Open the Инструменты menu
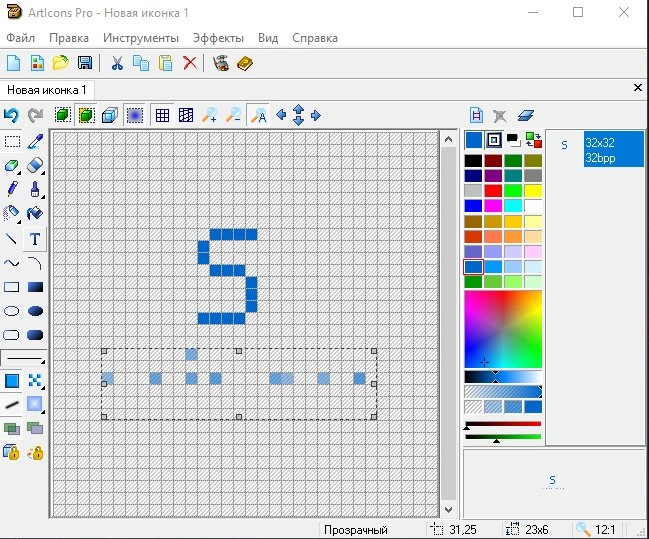The width and height of the screenshot is (649, 539). click(x=141, y=38)
